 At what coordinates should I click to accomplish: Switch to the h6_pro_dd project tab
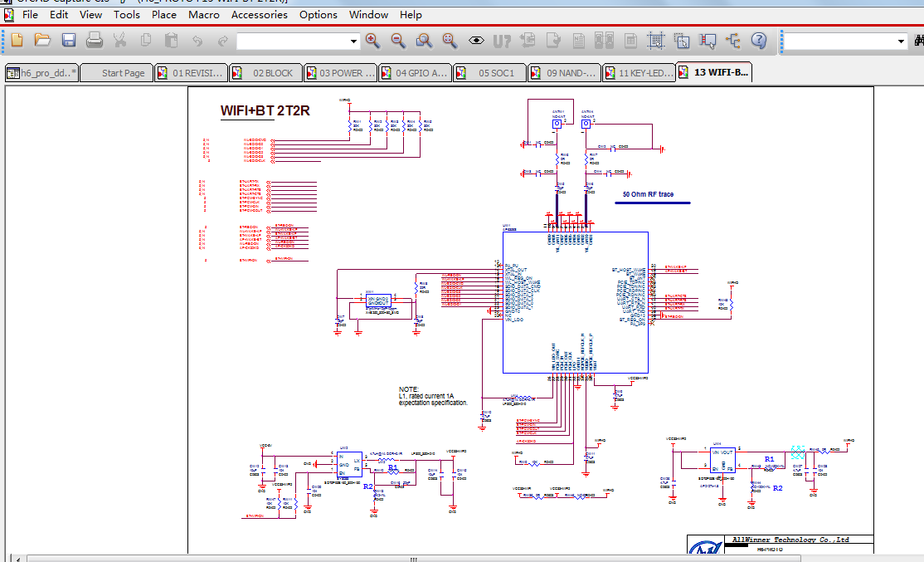click(x=41, y=73)
